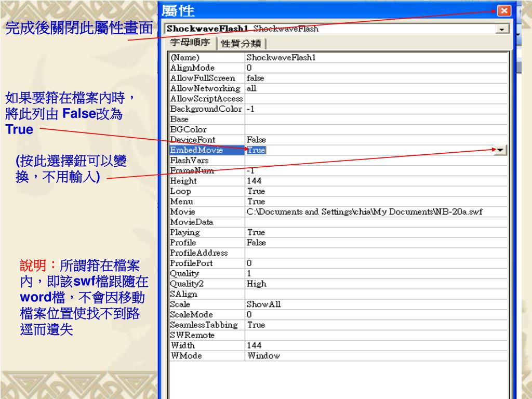Close the 屬性 properties window
Viewport: 532px width, 399px height.
pyautogui.click(x=504, y=11)
